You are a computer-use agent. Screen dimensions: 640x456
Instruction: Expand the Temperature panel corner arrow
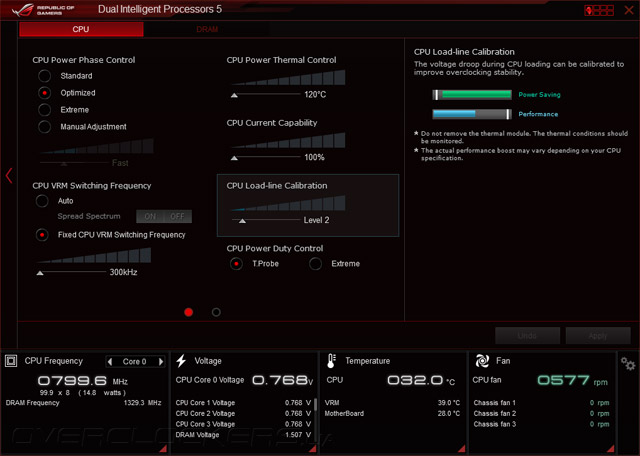click(462, 449)
